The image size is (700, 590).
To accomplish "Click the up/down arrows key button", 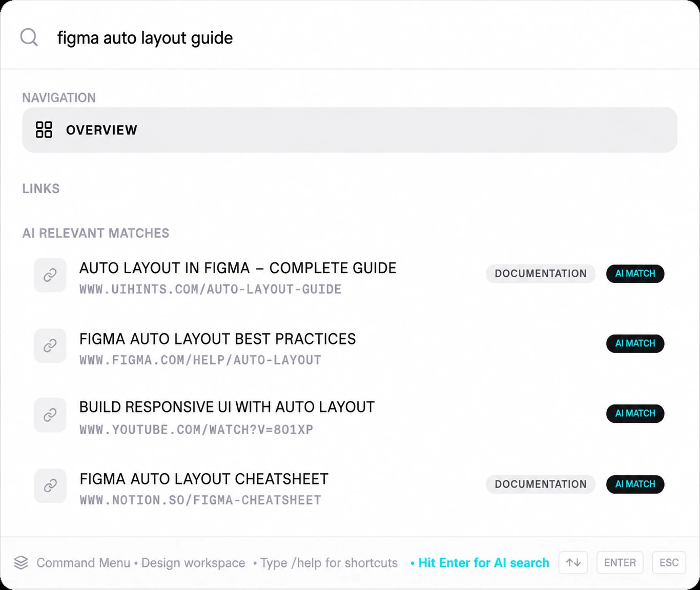I will [x=573, y=563].
